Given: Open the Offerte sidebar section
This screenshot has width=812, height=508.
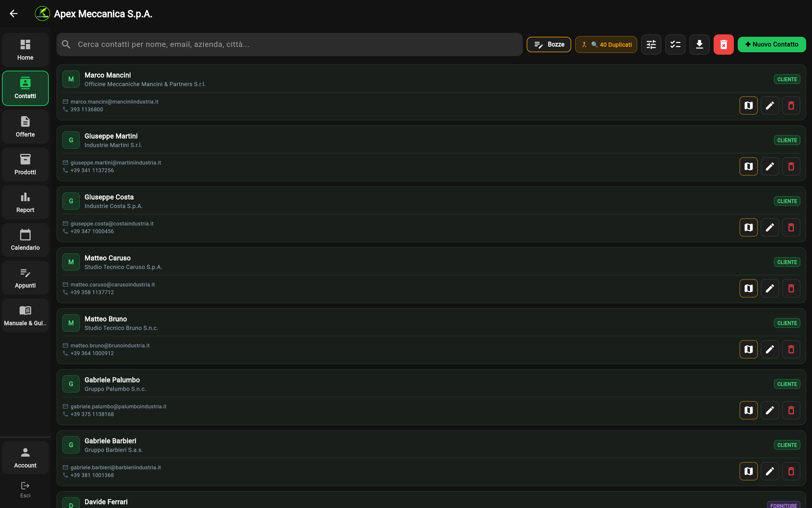Looking at the screenshot, I should tap(25, 126).
